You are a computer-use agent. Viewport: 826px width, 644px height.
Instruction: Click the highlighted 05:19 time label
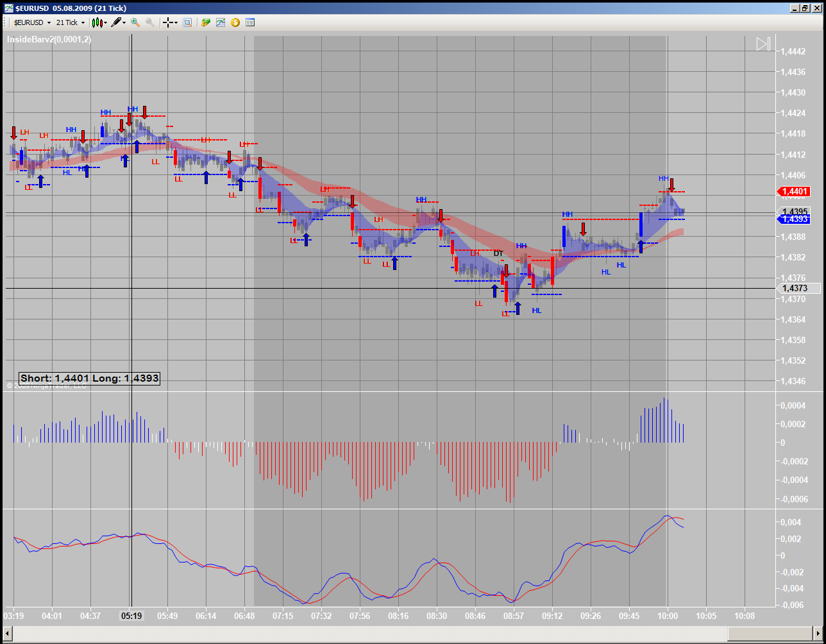point(130,616)
